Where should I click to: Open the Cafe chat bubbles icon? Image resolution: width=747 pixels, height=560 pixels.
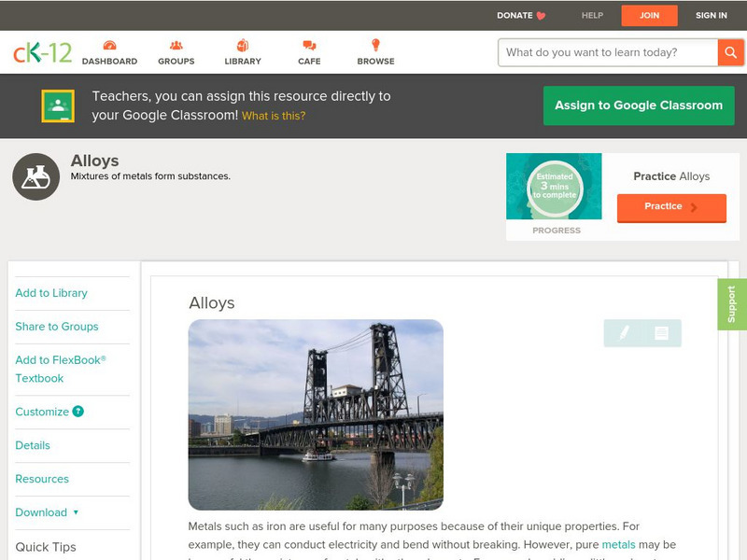(309, 45)
